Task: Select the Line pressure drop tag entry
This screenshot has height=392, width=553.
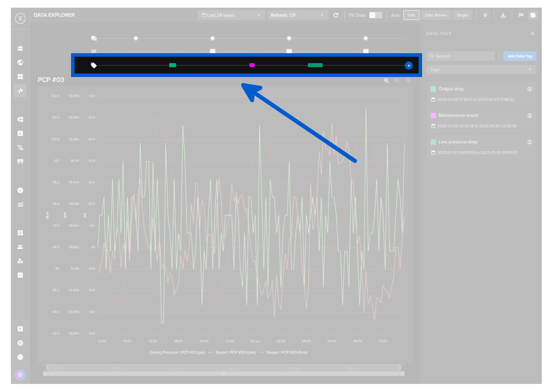Action: 458,142
